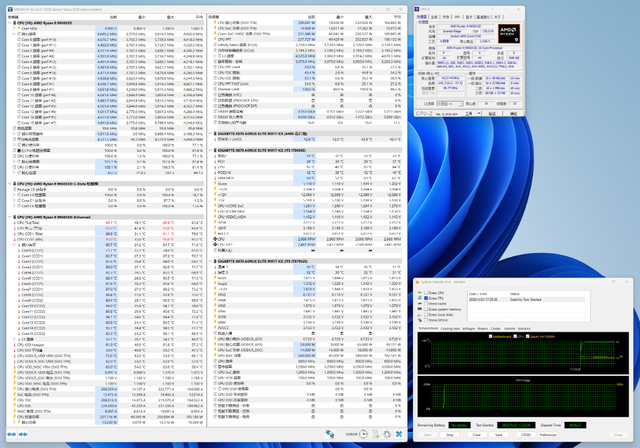Reset HWiNFO min/max via clock icon
The height and width of the screenshot is (448, 640).
[x=363, y=434]
